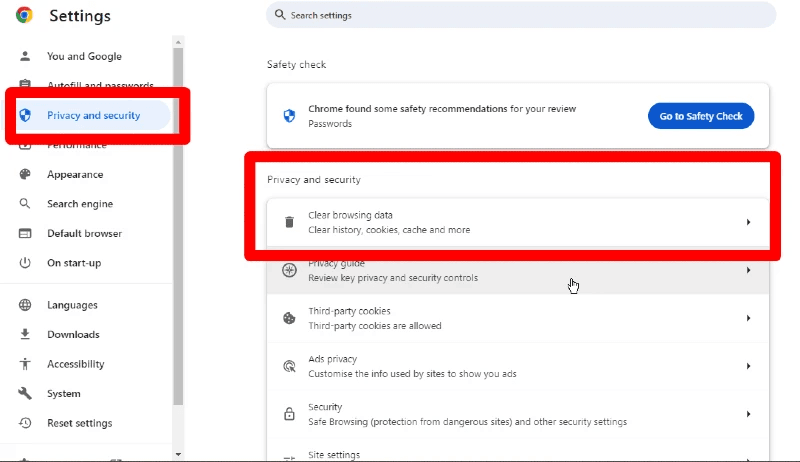Click the Search settings field
This screenshot has width=800, height=462.
point(520,15)
